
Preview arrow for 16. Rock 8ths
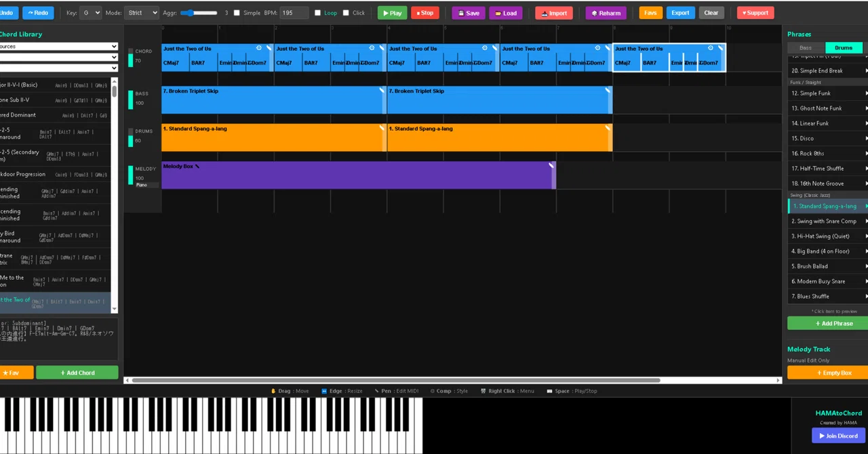click(865, 153)
